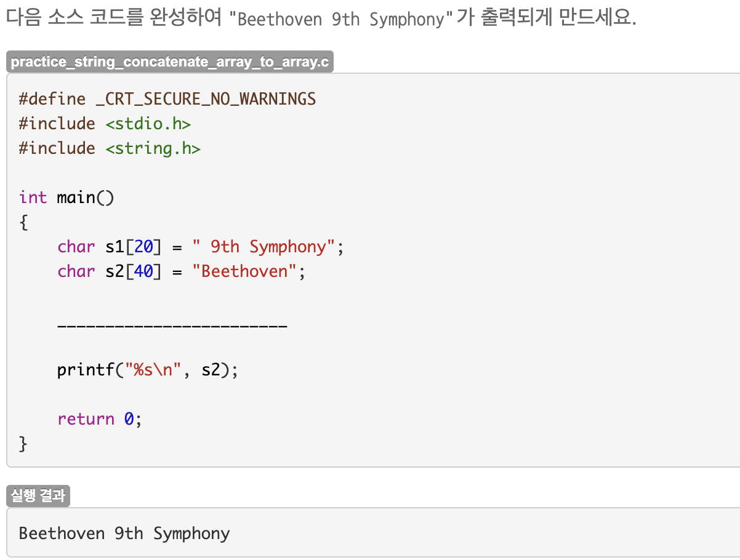Click the closing brace of main
This screenshot has width=740, height=560.
pyautogui.click(x=23, y=444)
